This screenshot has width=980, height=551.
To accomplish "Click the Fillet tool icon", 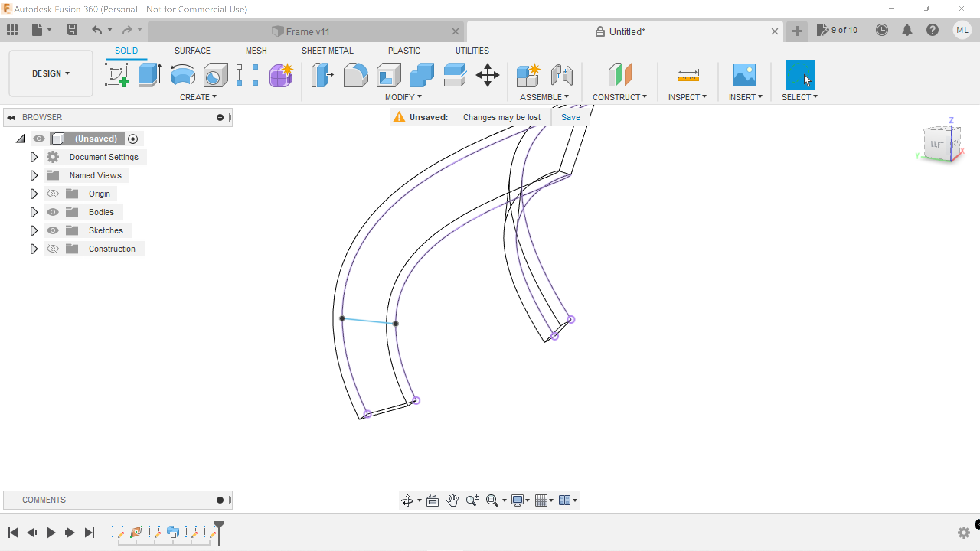I will (x=355, y=75).
